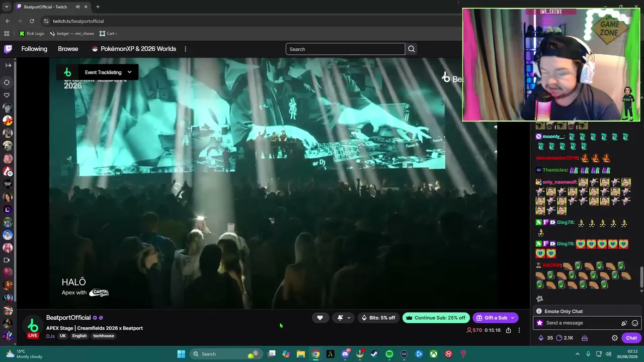Open the more navigation options dots
This screenshot has height=362, width=644.
click(185, 49)
